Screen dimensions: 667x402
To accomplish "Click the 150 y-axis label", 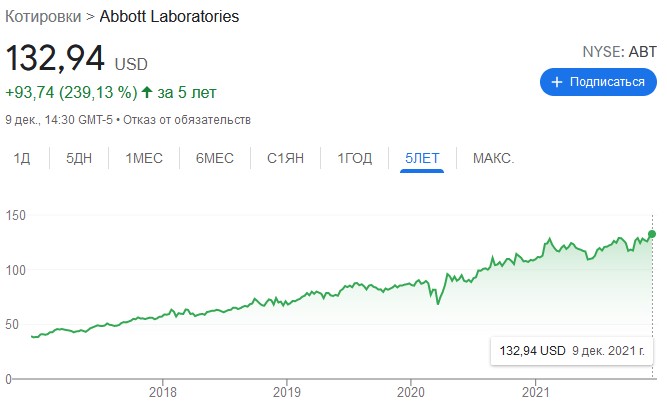I will 16,215.
